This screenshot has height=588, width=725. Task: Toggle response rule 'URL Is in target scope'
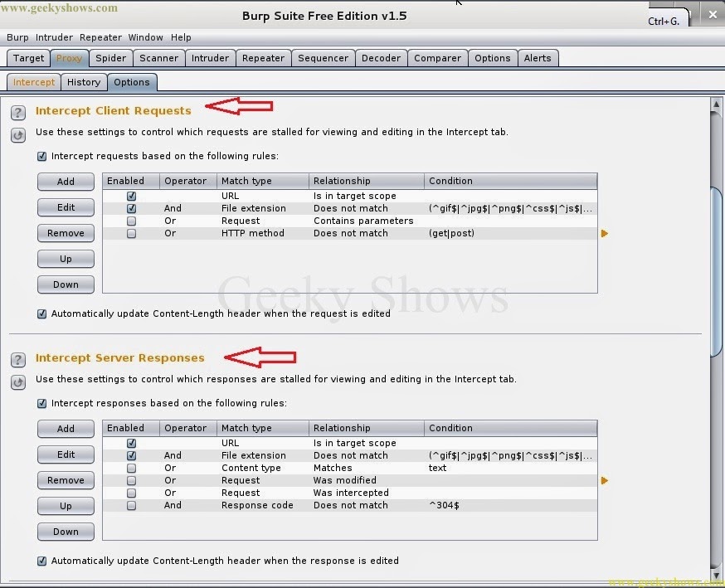131,444
